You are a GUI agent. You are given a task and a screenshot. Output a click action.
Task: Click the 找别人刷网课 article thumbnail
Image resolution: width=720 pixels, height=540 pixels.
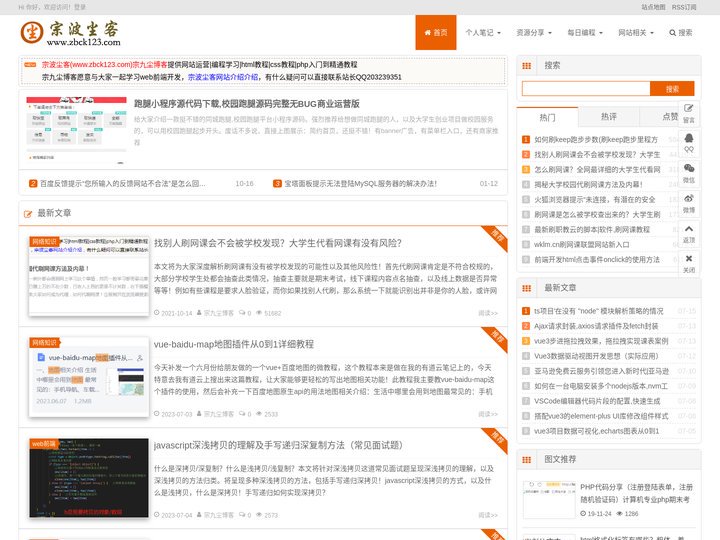(x=89, y=276)
